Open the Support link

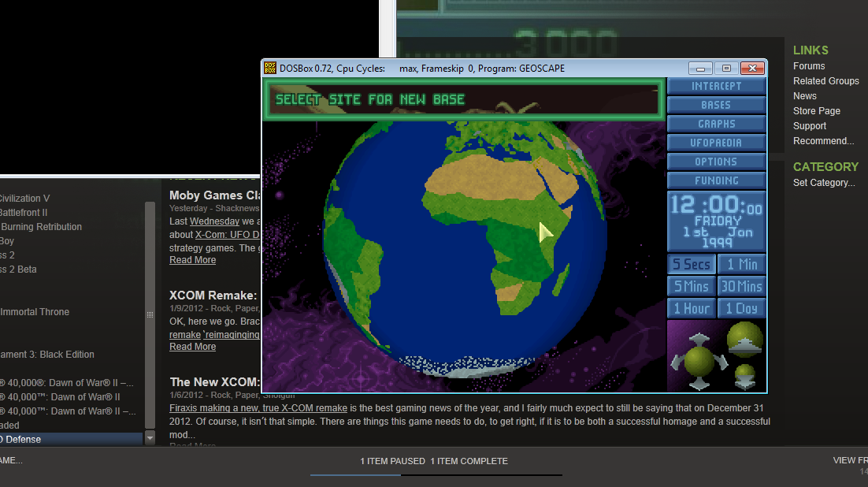click(810, 126)
